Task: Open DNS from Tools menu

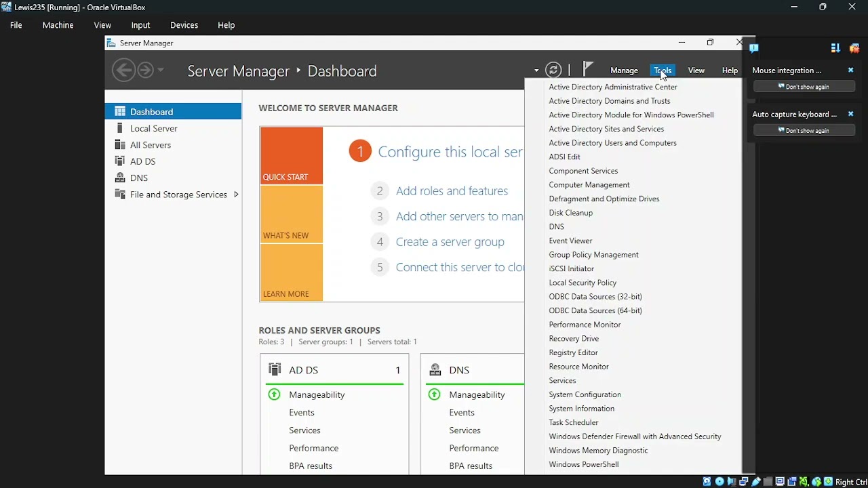Action: click(x=556, y=226)
